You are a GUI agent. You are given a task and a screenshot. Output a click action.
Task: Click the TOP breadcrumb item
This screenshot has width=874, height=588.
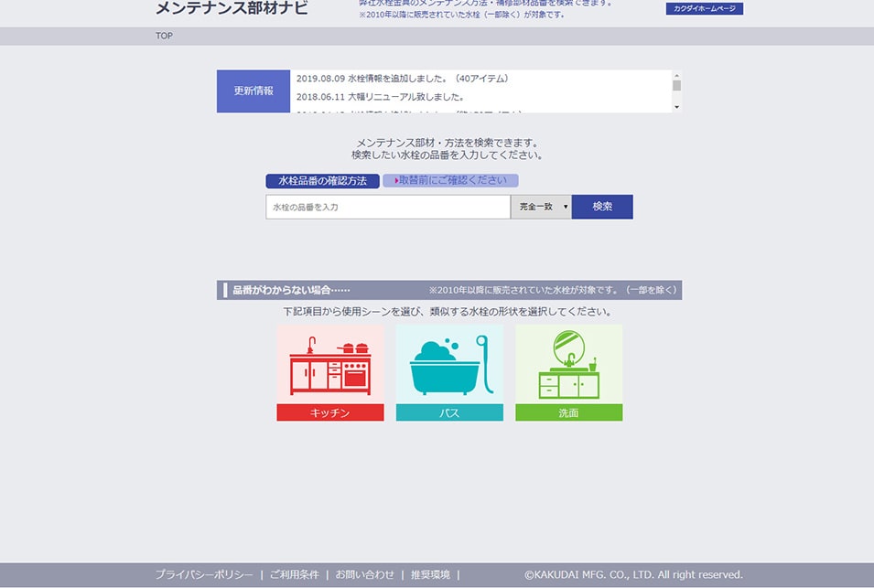click(x=164, y=36)
